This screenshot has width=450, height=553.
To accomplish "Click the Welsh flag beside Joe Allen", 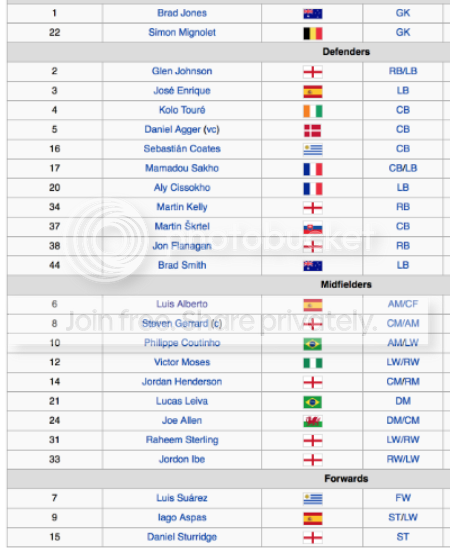I will [x=313, y=421].
